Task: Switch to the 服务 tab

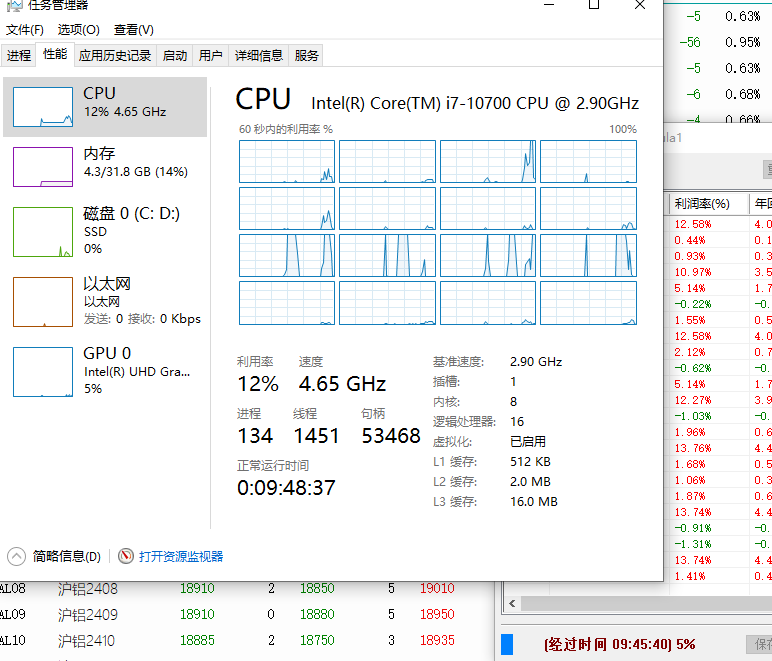Action: point(306,55)
